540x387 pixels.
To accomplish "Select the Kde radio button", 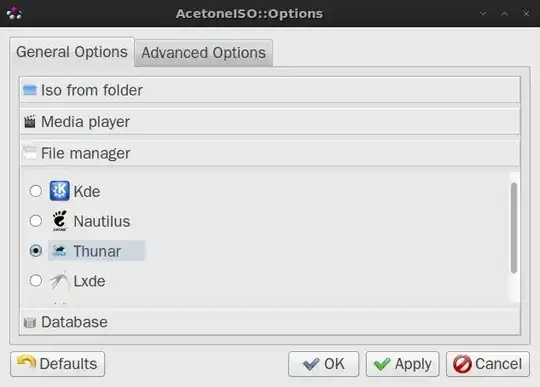I will 36,191.
